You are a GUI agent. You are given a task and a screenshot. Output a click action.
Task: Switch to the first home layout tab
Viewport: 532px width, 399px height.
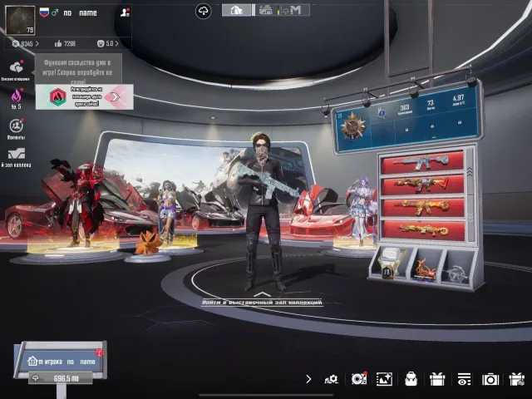[x=236, y=10]
